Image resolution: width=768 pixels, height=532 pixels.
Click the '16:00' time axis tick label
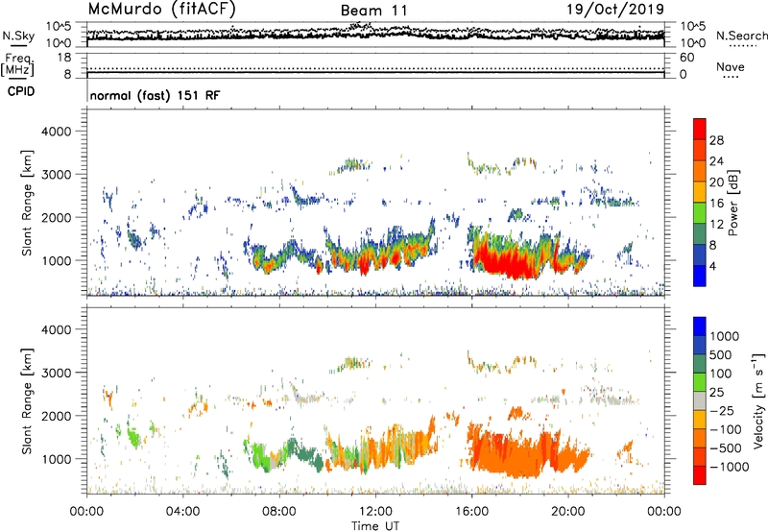(x=471, y=511)
